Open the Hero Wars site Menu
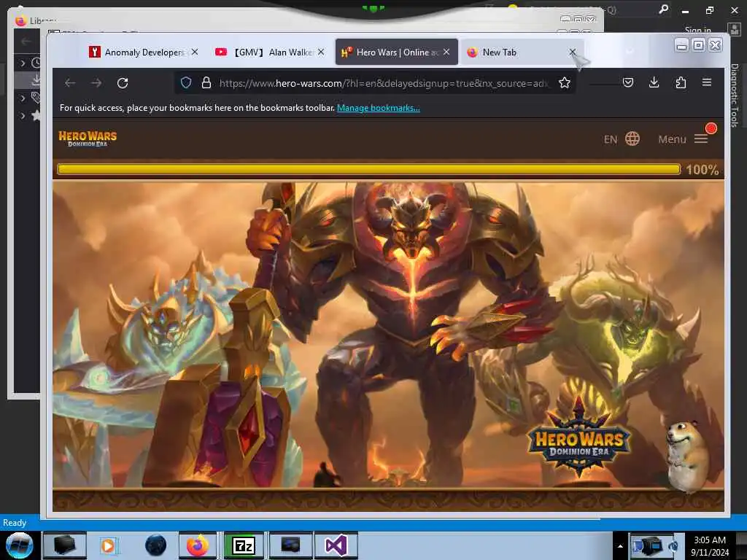Screen dimensions: 747x560 pyautogui.click(x=683, y=139)
